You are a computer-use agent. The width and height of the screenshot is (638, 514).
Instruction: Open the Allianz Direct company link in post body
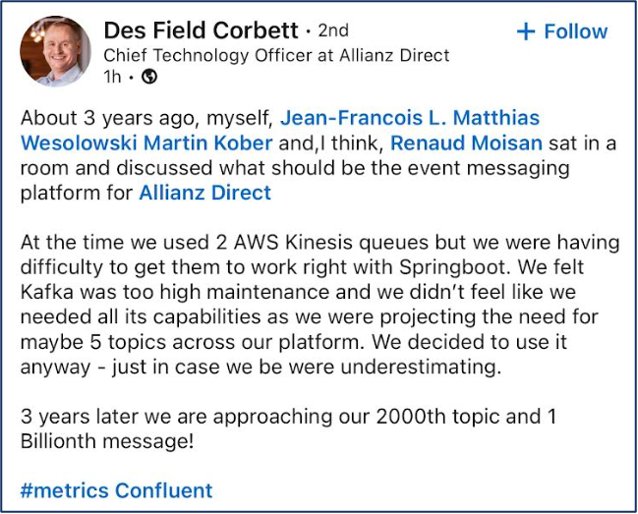(205, 192)
